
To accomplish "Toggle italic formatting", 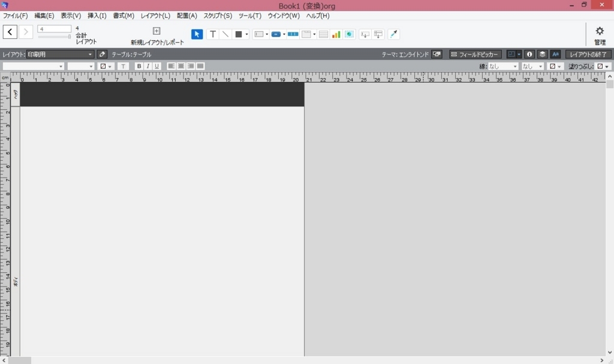I will coord(148,66).
